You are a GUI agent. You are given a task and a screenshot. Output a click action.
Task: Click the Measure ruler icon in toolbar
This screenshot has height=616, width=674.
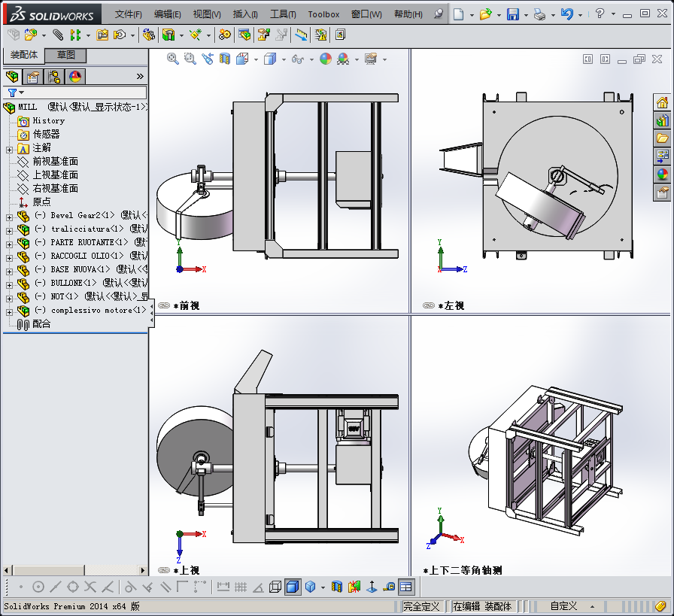coord(300,35)
